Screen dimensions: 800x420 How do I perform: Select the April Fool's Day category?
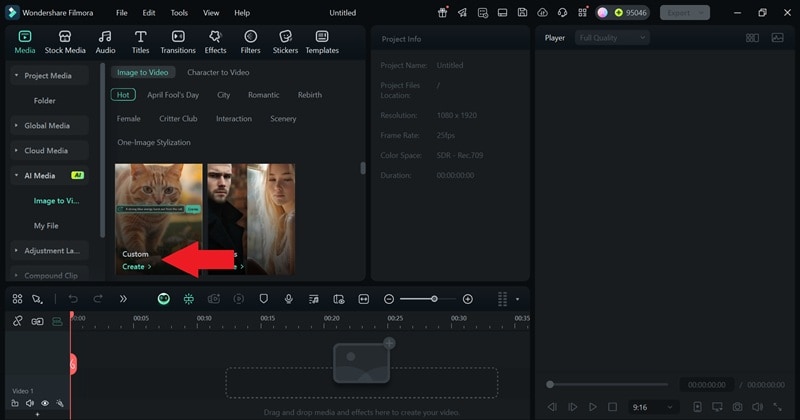point(173,95)
